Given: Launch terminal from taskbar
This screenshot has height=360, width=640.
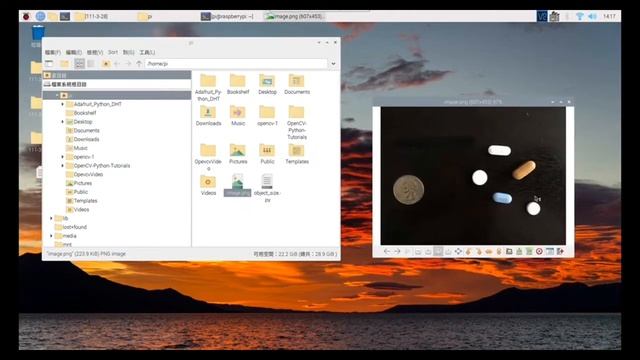Looking at the screenshot, I should [65, 16].
